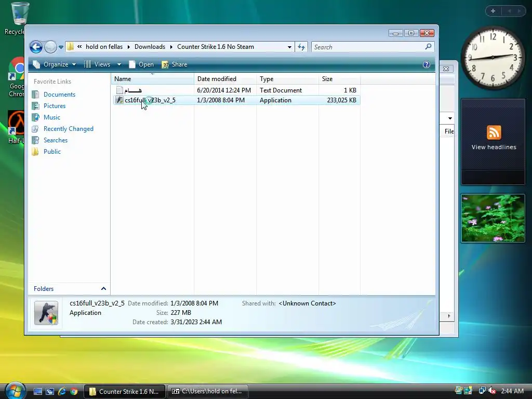Click the RSS feed icon

pos(494,132)
